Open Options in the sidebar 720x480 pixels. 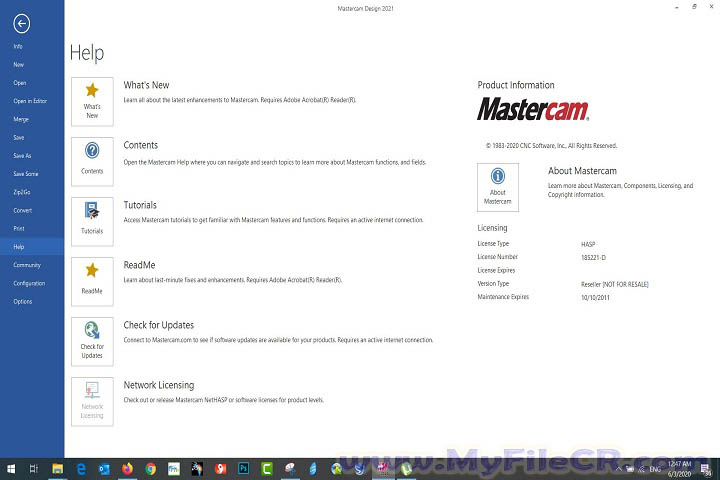(22, 301)
